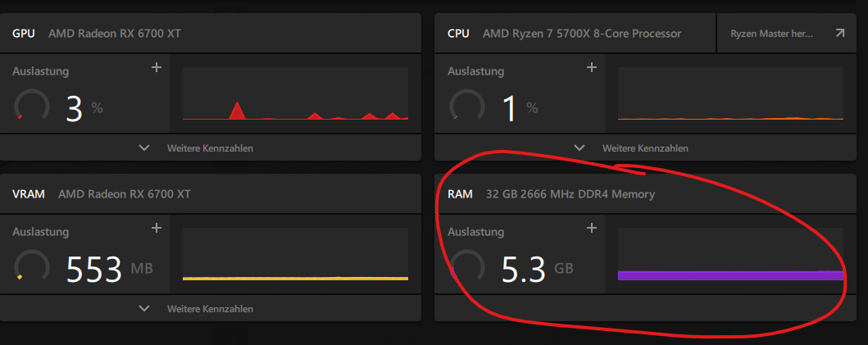Click the GPU usage red graph
The image size is (868, 345).
tap(296, 93)
